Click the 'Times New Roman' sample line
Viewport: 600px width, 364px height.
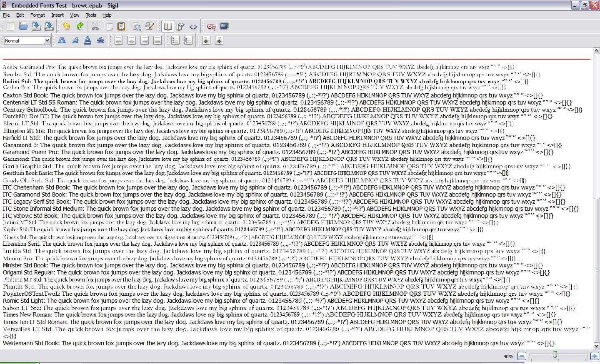279,315
